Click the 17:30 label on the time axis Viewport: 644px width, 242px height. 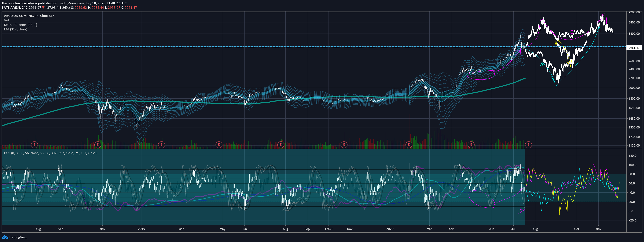(328, 229)
